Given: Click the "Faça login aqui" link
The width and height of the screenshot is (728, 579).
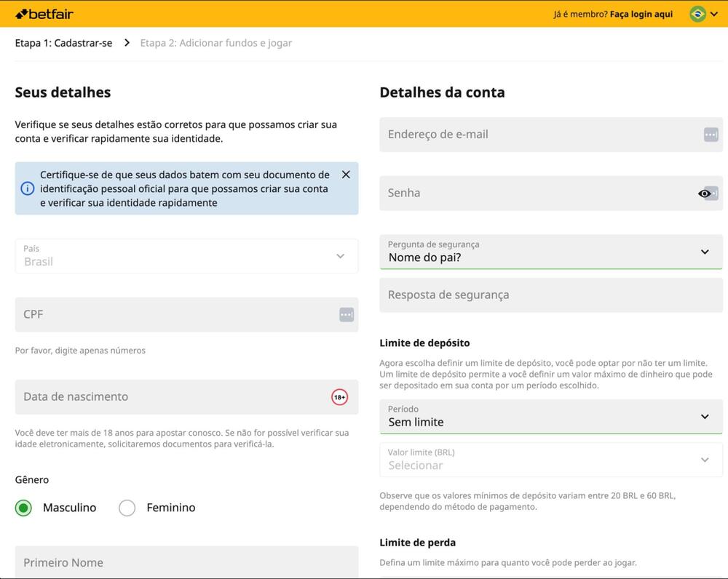Looking at the screenshot, I should (641, 14).
